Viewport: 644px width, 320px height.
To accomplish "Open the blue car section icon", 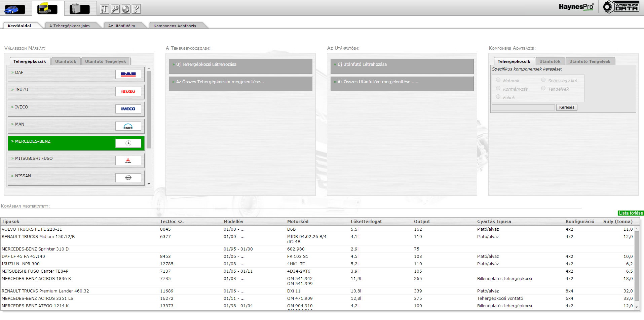I will click(14, 9).
